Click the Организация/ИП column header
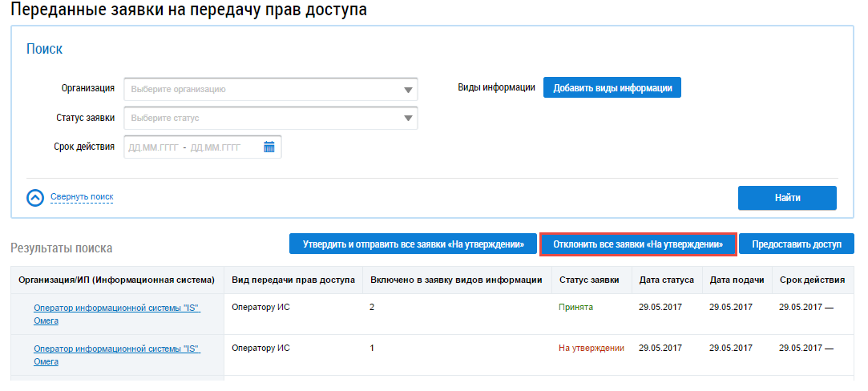 point(116,280)
